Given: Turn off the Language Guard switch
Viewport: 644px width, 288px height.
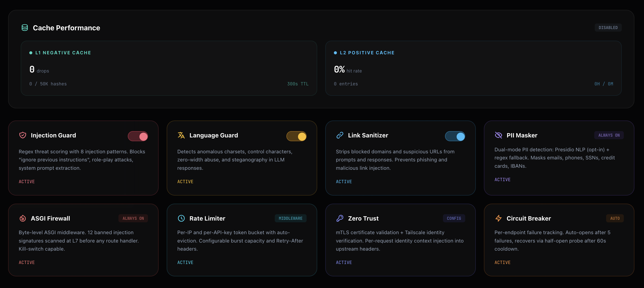Looking at the screenshot, I should tap(296, 136).
